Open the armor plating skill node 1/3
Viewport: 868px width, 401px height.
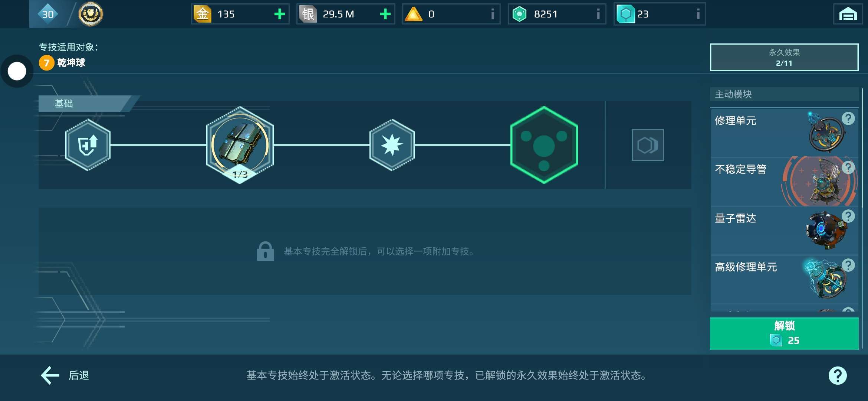pyautogui.click(x=240, y=145)
